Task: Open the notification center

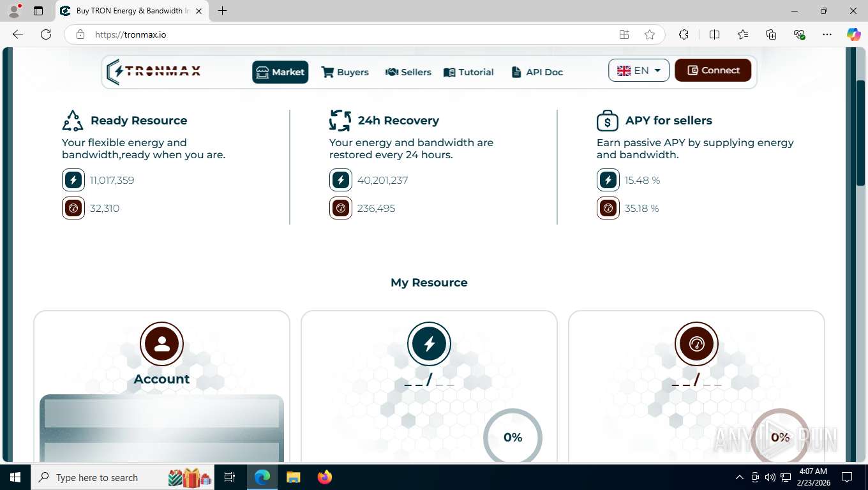Action: coord(847,477)
